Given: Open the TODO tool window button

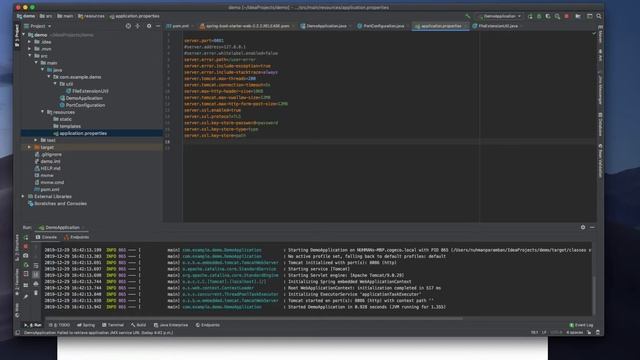Looking at the screenshot, I should [x=60, y=325].
